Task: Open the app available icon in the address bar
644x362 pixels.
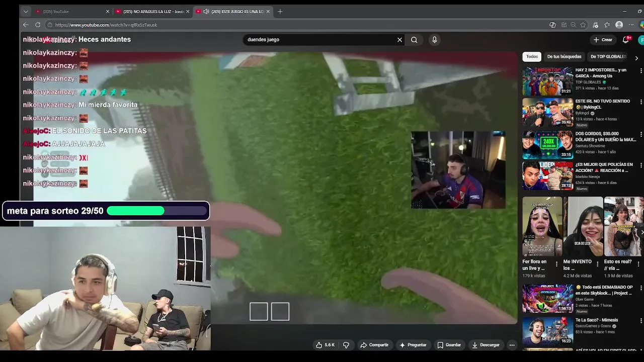Action: click(x=564, y=25)
